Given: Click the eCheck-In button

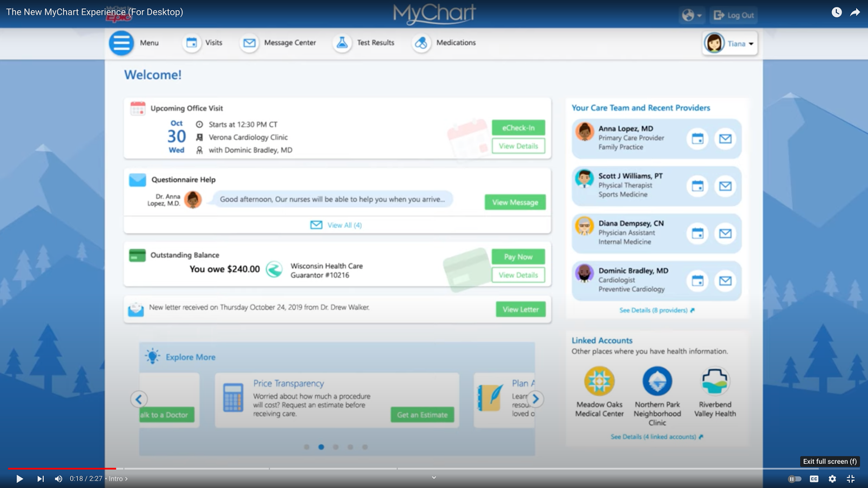Looking at the screenshot, I should click(518, 128).
